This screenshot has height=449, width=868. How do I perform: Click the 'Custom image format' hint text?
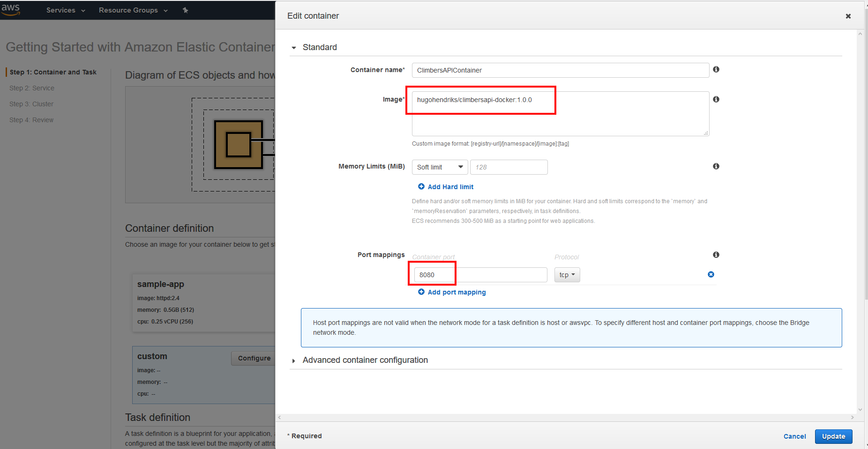(x=490, y=144)
